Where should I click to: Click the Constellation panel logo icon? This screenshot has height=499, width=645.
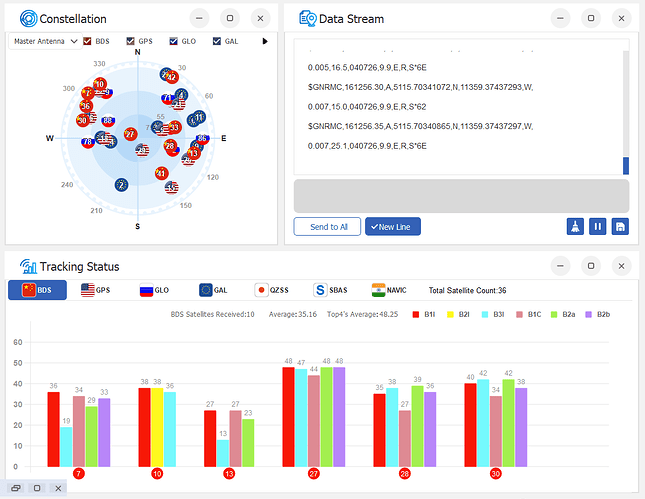(x=28, y=19)
